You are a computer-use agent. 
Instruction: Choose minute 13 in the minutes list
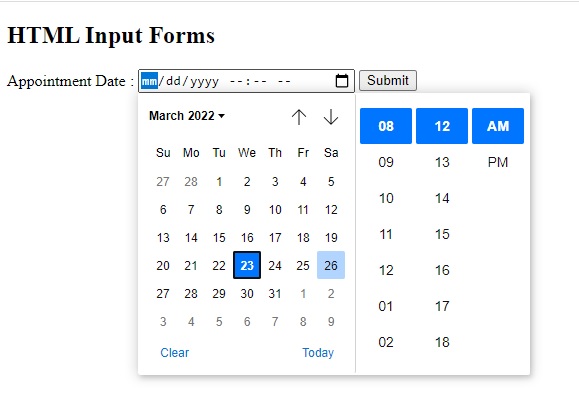442,162
